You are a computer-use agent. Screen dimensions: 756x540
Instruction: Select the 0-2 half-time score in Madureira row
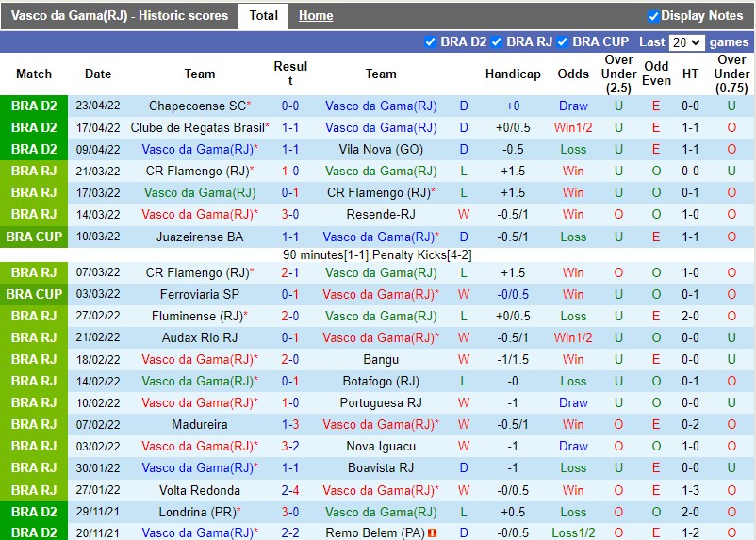(x=690, y=425)
